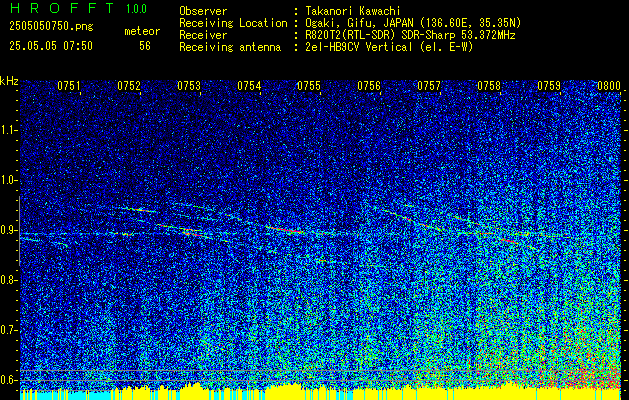
Task: Click the Receiving antenna field label
Action: click(230, 47)
